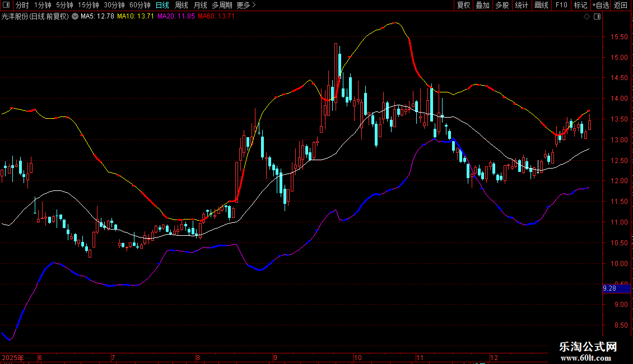The width and height of the screenshot is (633, 364).
Task: Click the 标记 mark button
Action: point(580,5)
